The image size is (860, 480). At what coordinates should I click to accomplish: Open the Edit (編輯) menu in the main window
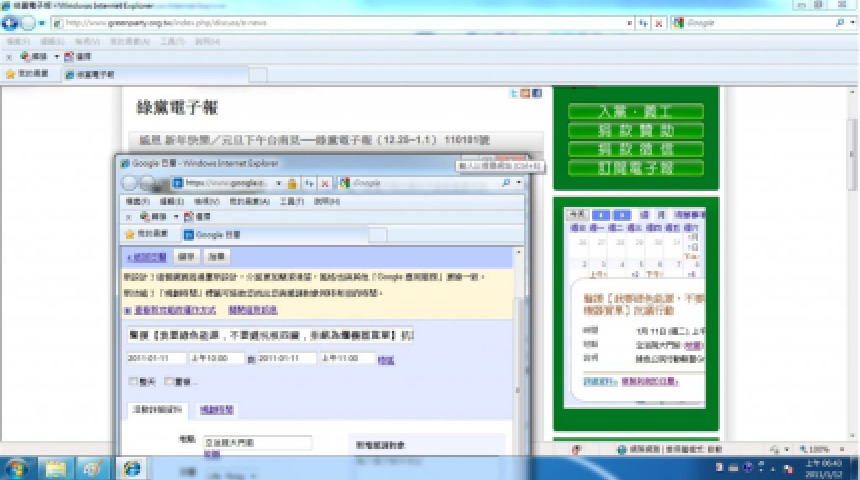(52, 41)
